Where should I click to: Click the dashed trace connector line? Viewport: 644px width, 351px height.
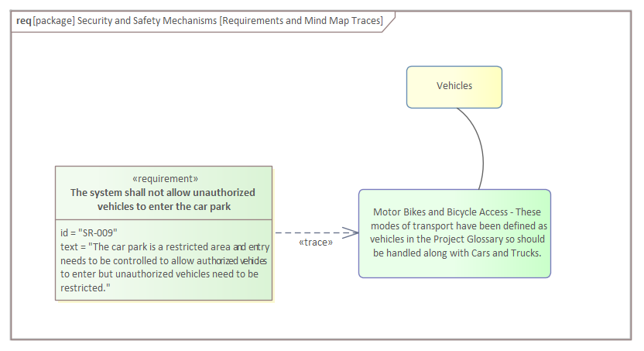click(x=310, y=232)
